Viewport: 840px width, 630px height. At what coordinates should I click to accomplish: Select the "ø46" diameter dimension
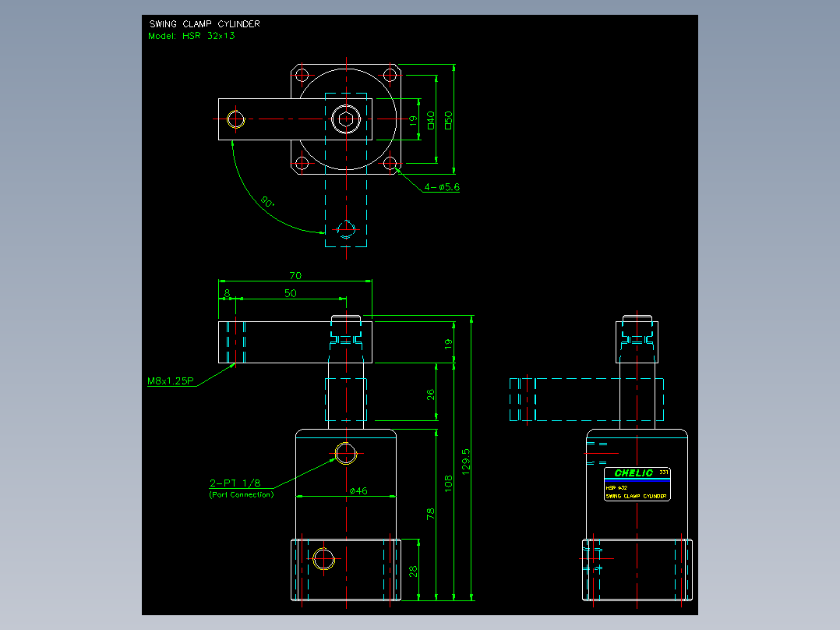tap(358, 490)
